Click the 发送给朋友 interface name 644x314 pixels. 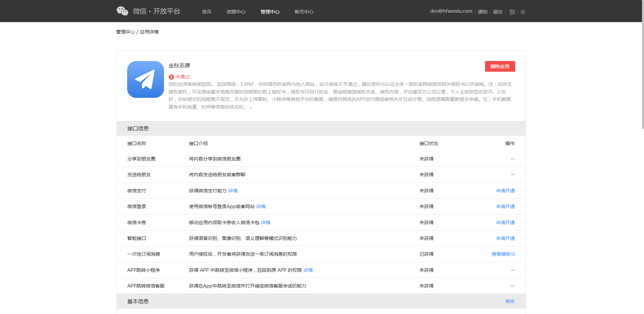coord(139,175)
